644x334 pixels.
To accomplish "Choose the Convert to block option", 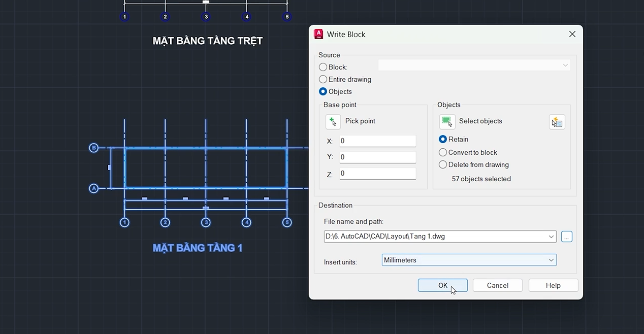I will [443, 152].
